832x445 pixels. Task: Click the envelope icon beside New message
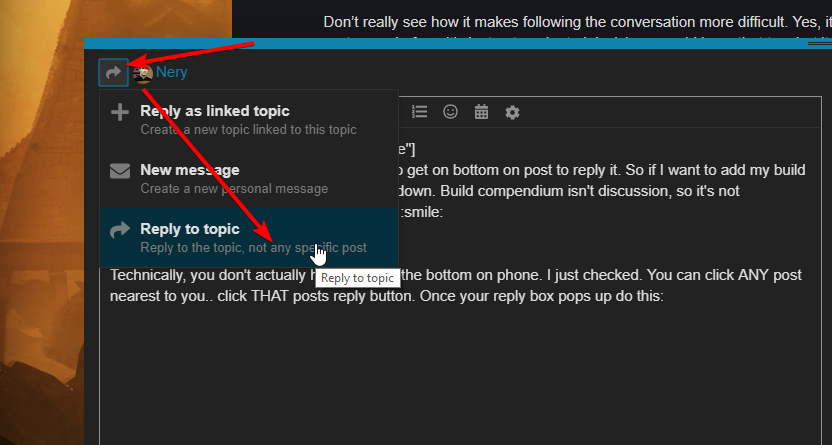tap(120, 171)
